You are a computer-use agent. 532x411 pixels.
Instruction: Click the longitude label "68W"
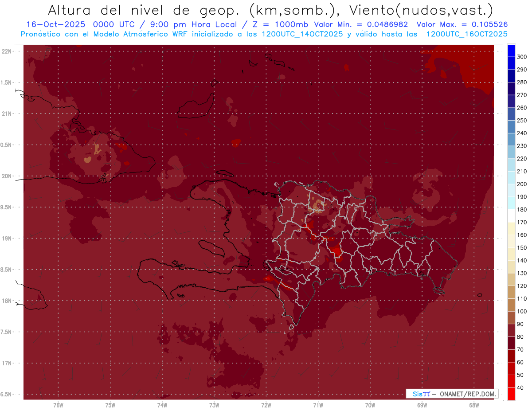pyautogui.click(x=474, y=406)
